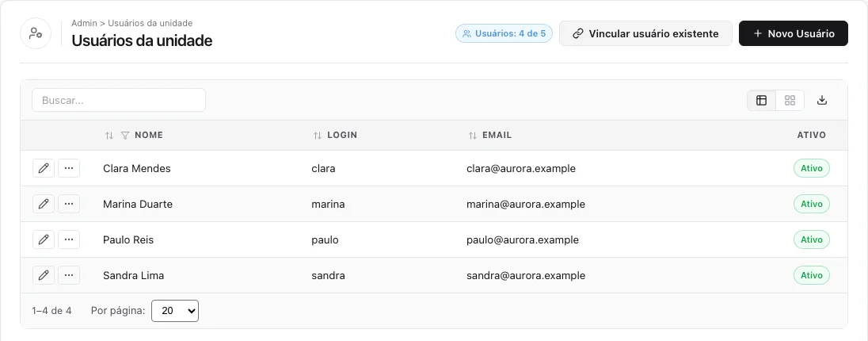Screen dimensions: 868x341
Task: Focus the Buscar search field
Action: (x=119, y=101)
